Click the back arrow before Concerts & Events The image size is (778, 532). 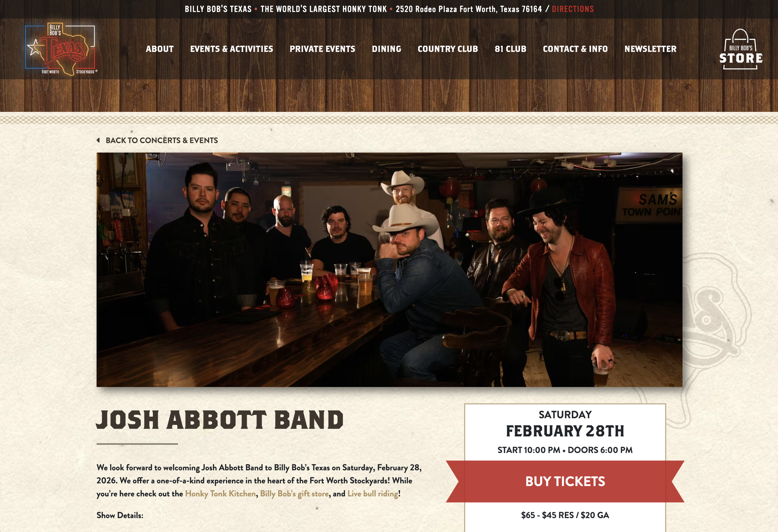coord(98,140)
